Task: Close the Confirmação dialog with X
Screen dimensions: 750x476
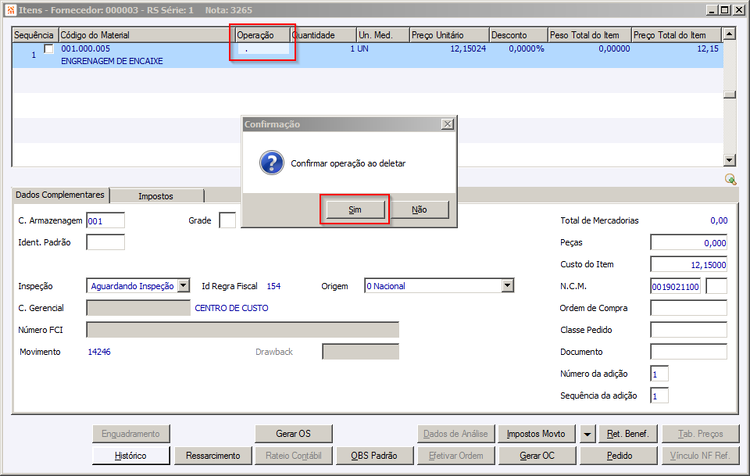Action: pyautogui.click(x=447, y=124)
